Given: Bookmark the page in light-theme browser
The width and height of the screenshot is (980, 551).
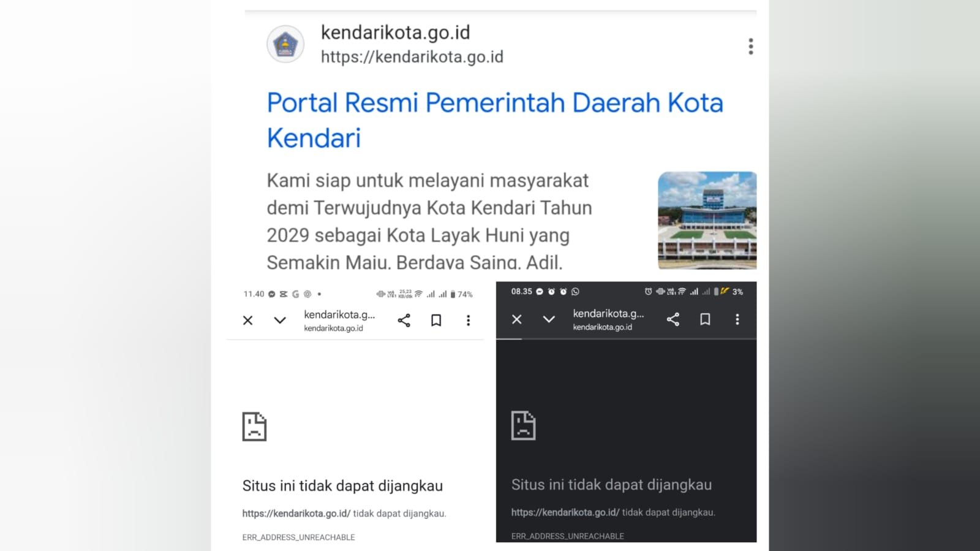Looking at the screenshot, I should [x=436, y=321].
